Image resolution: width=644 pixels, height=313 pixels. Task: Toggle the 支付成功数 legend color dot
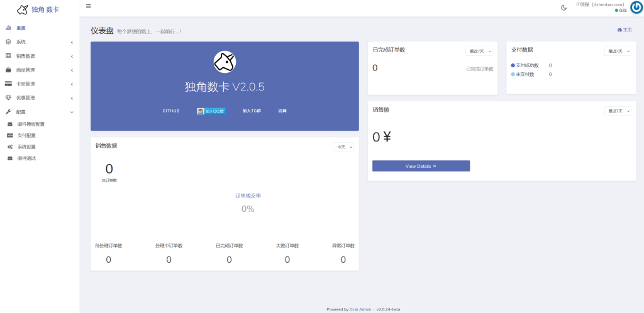(x=513, y=65)
